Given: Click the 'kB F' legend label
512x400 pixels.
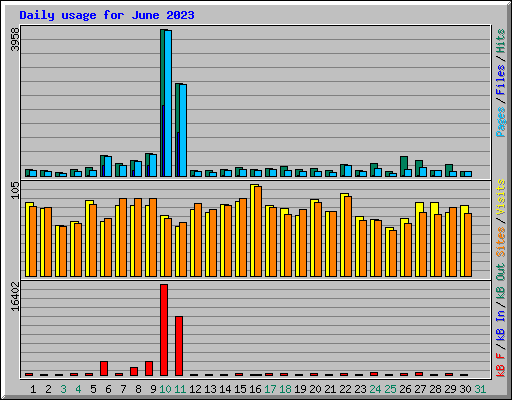Looking at the screenshot, I should (500, 365).
